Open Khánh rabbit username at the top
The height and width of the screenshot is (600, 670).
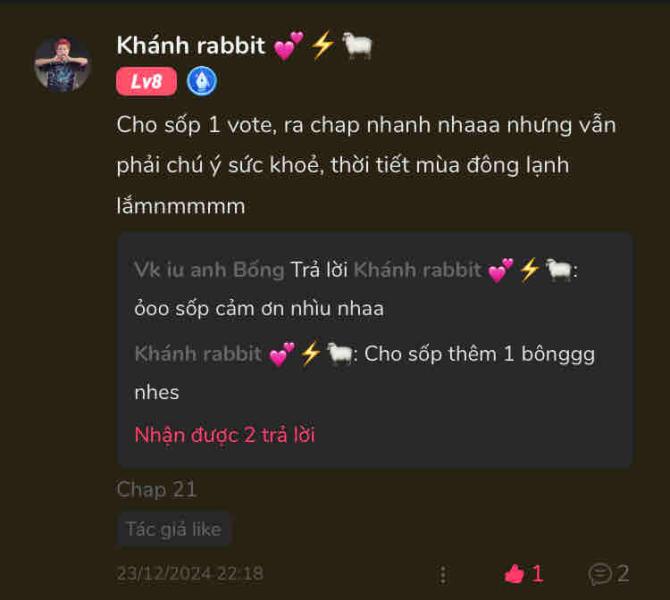pyautogui.click(x=191, y=45)
